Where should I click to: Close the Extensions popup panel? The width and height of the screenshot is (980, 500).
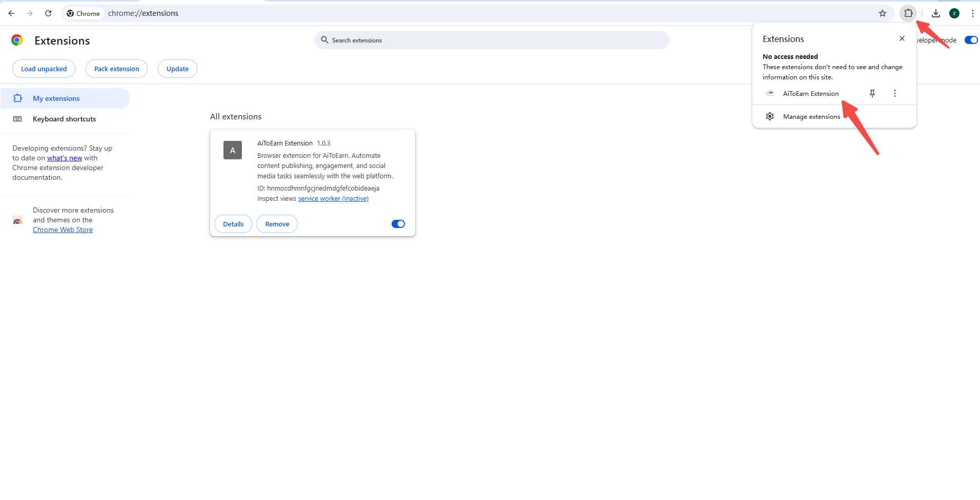[902, 39]
